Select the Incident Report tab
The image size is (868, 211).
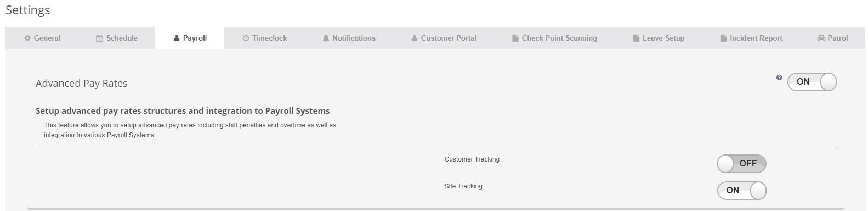(751, 38)
